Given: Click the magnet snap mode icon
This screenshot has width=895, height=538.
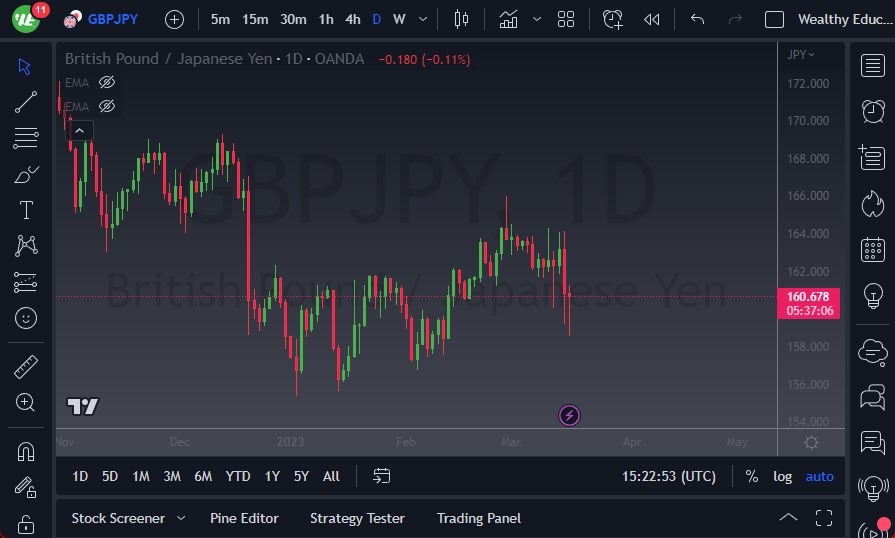Looking at the screenshot, I should point(26,451).
